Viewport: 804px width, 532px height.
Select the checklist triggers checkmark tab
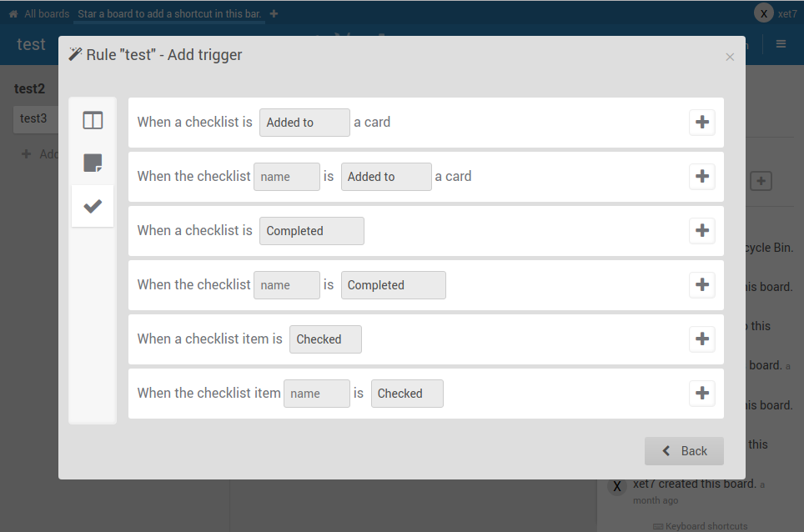click(x=93, y=206)
